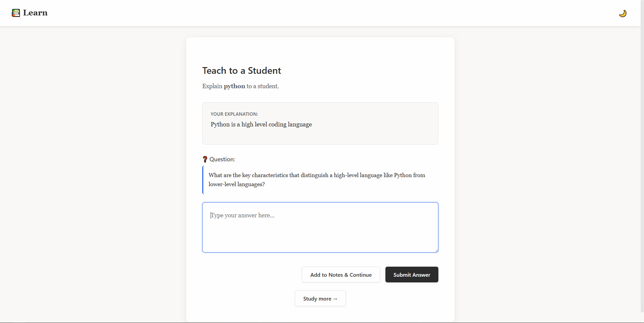
Task: Open the Learn app home via its logo
Action: click(x=16, y=13)
